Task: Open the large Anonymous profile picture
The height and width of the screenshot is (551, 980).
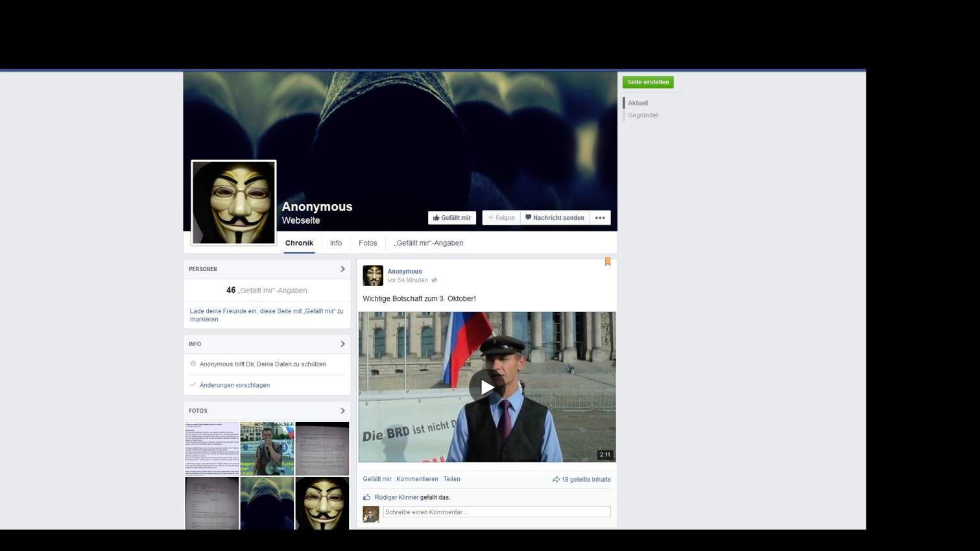Action: tap(233, 202)
